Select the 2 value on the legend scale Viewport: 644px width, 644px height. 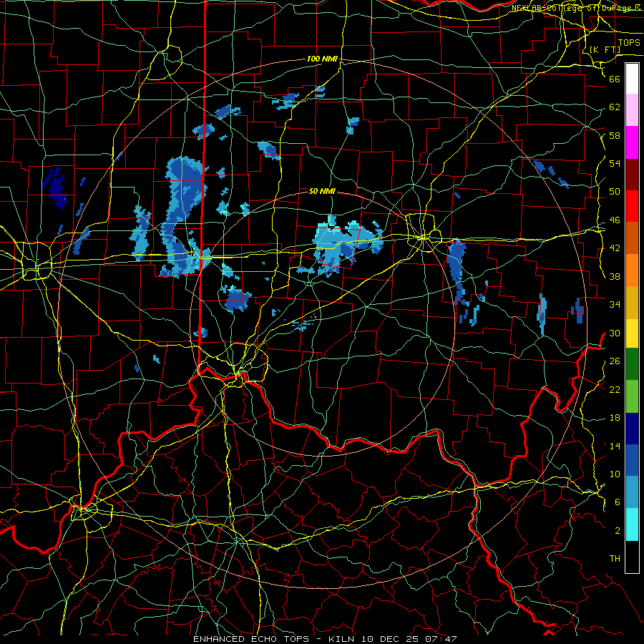[x=618, y=531]
